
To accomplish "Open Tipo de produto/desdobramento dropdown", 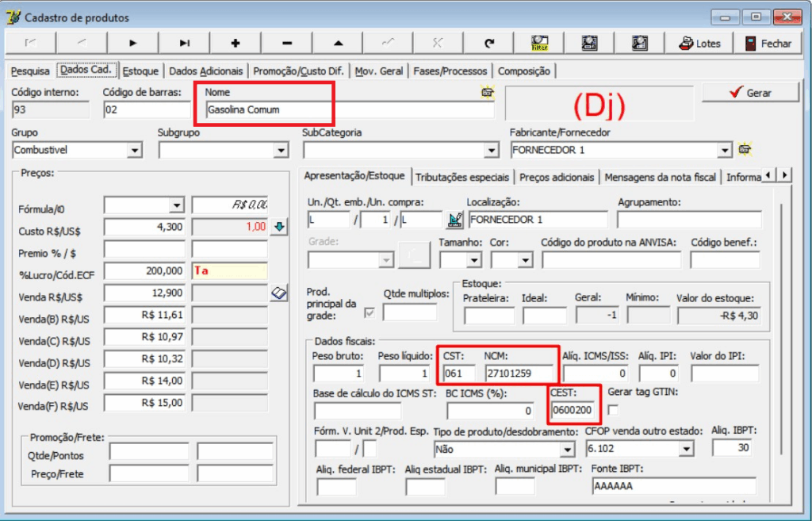I will tap(568, 448).
